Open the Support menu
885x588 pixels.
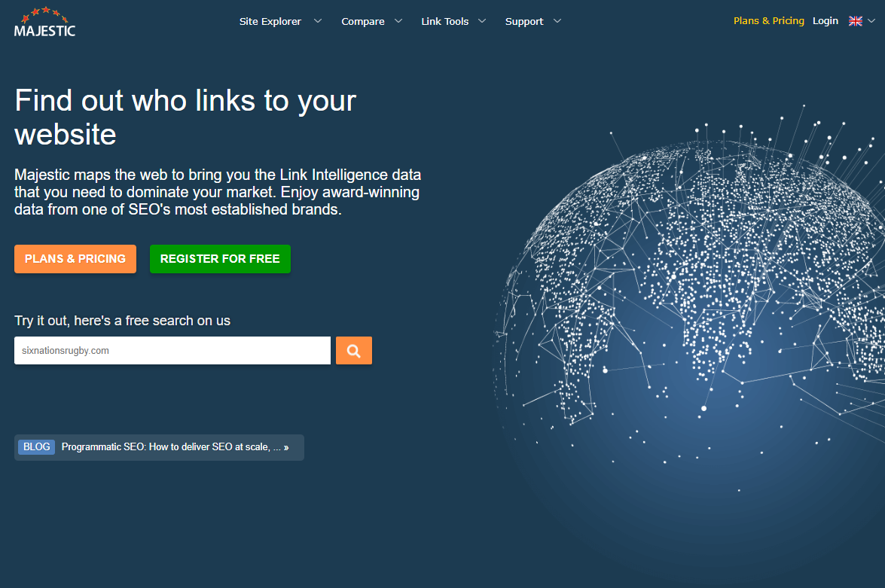pos(524,21)
